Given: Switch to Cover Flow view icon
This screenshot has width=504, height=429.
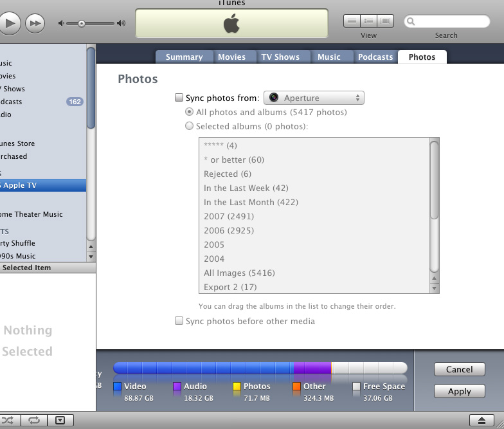Looking at the screenshot, I should tap(385, 21).
